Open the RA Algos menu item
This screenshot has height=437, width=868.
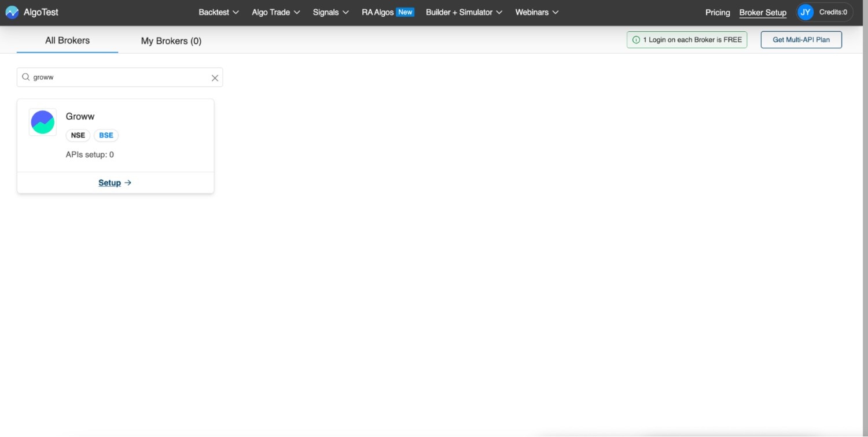[x=377, y=12]
